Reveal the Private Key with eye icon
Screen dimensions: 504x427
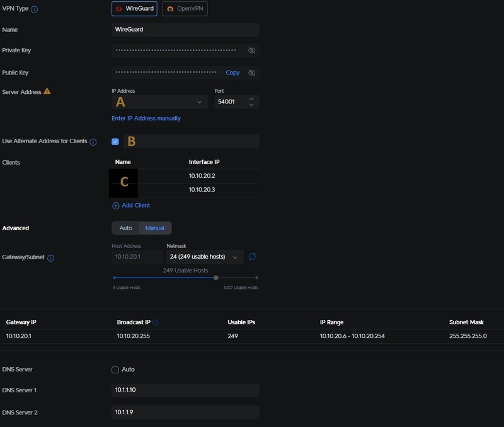[251, 50]
